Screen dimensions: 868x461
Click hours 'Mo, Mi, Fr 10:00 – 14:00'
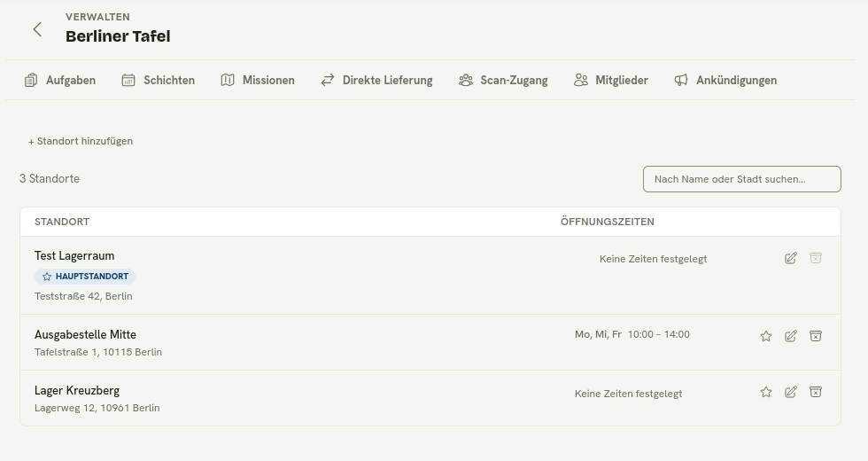coord(632,335)
